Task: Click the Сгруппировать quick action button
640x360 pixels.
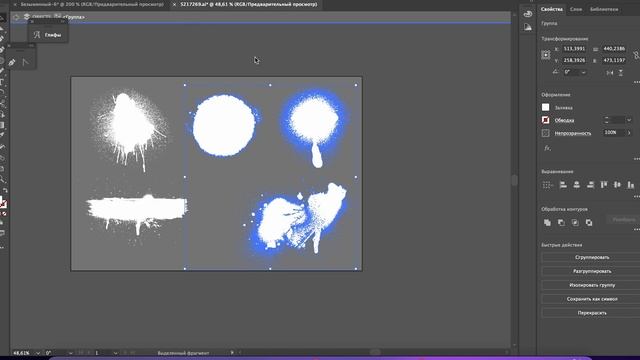Action: tap(592, 257)
